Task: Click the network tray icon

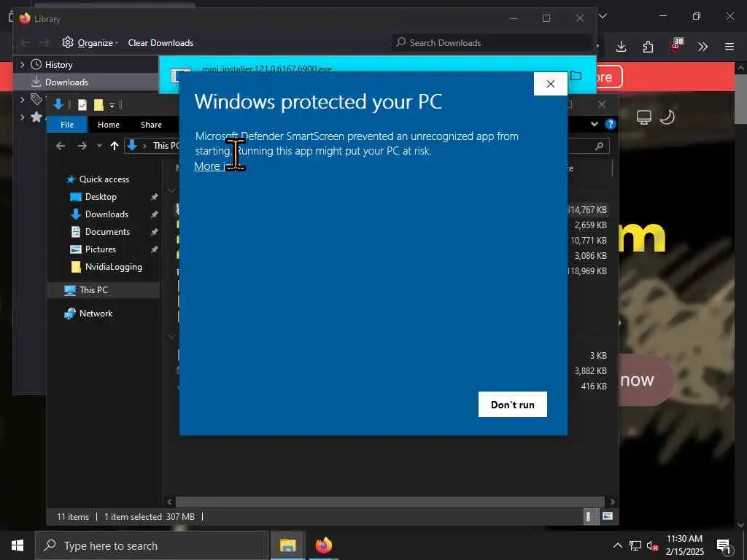Action: click(635, 545)
